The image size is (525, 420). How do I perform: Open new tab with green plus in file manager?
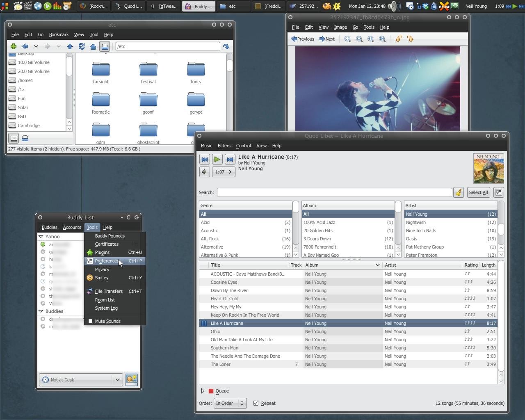pos(14,46)
